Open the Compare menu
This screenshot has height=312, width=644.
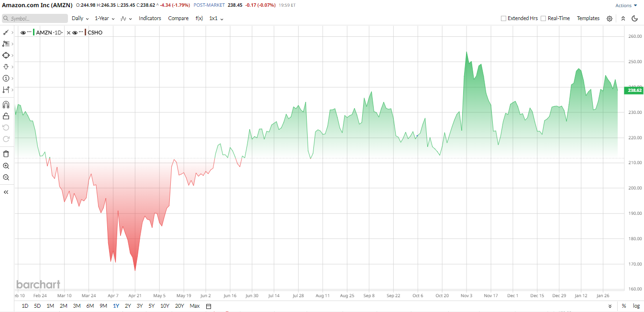pyautogui.click(x=178, y=18)
